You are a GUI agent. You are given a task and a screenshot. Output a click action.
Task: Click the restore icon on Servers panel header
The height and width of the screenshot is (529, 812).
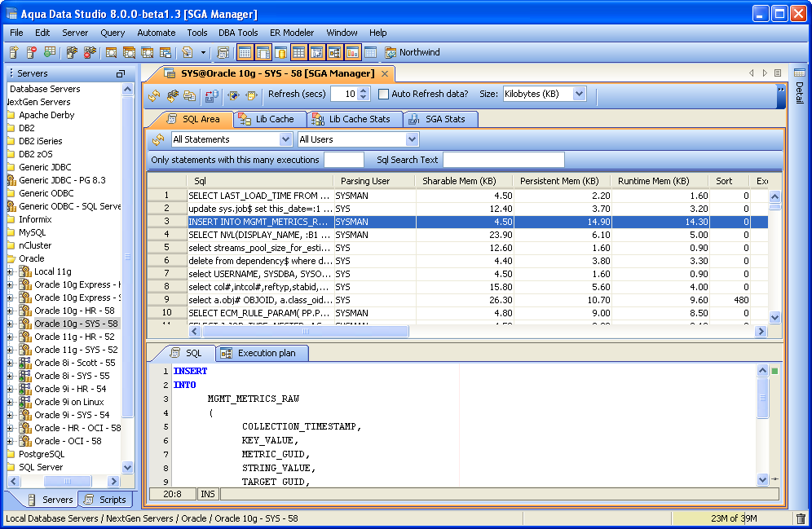click(x=121, y=73)
